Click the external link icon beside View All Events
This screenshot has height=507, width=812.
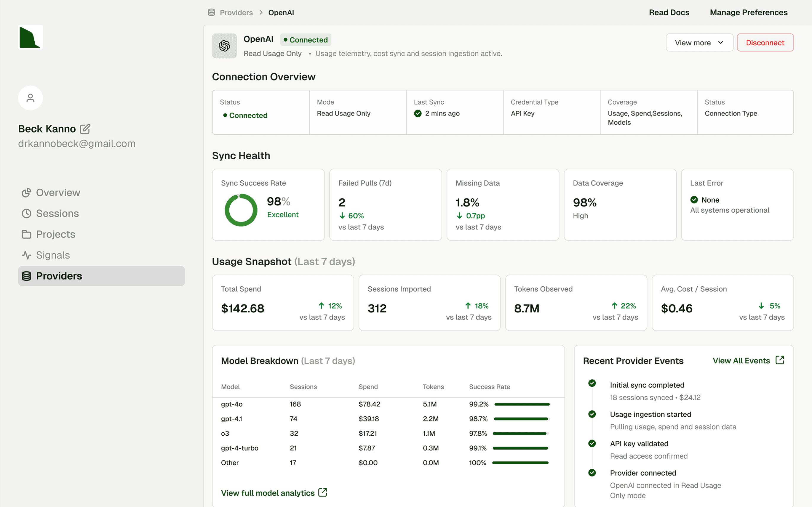coord(780,360)
